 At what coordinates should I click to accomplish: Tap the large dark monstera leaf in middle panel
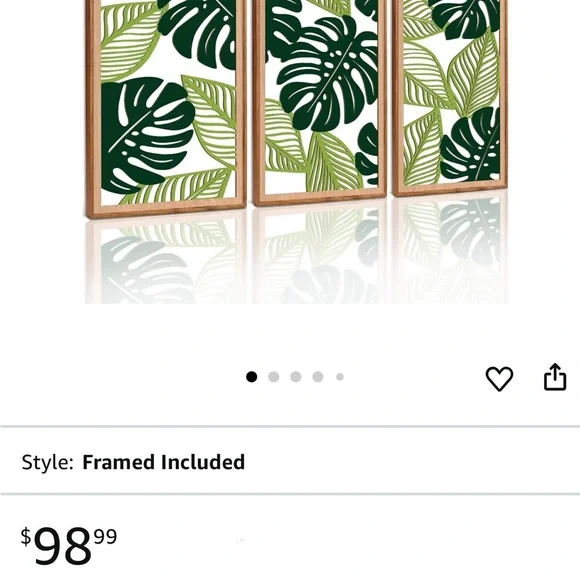327,74
